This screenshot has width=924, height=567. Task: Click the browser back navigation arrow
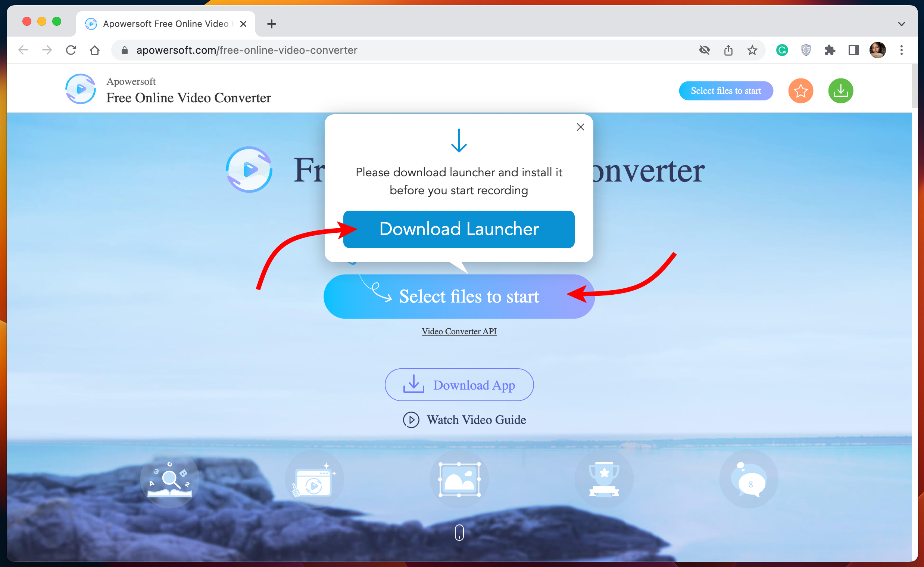(x=24, y=50)
